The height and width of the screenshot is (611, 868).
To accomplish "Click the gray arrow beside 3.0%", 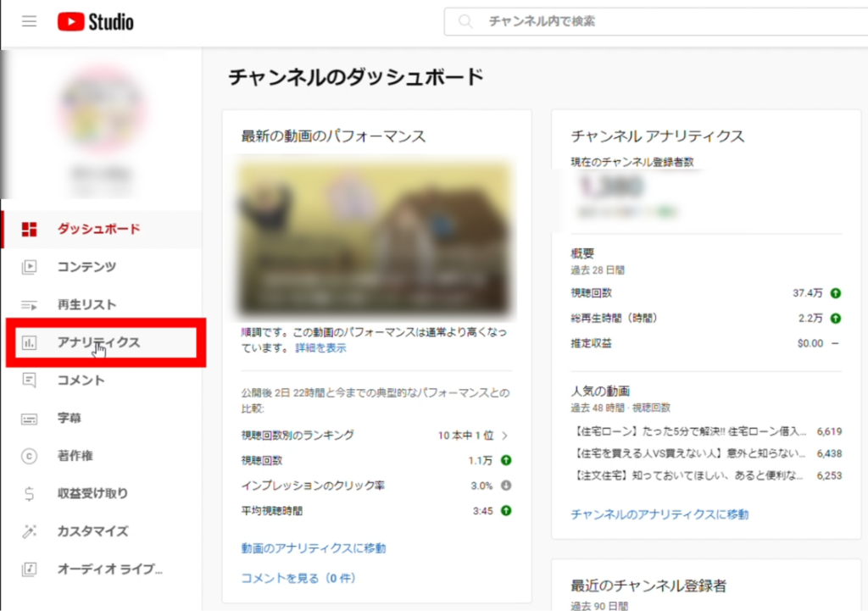I will (506, 486).
